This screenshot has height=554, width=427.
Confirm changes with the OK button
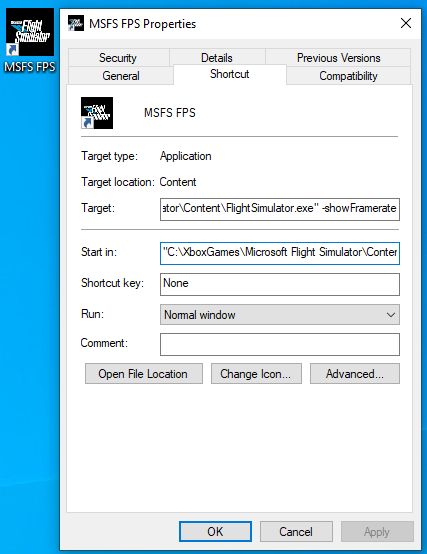215,531
